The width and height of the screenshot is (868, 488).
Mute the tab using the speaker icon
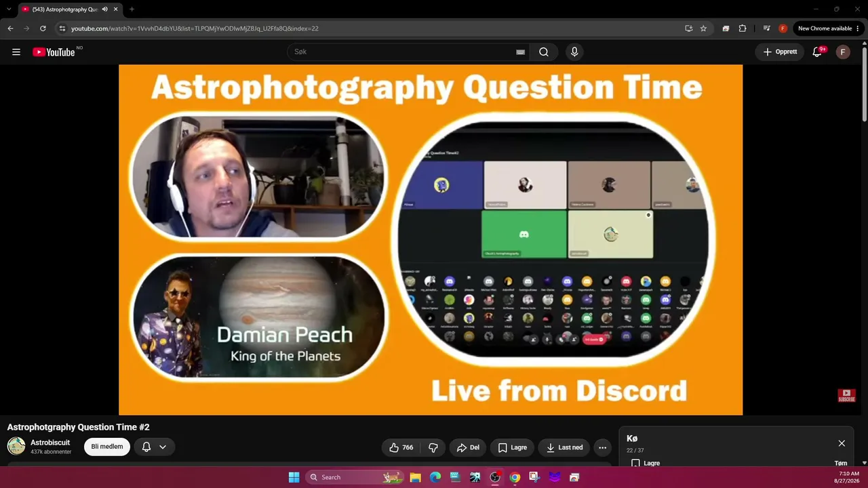pyautogui.click(x=104, y=9)
